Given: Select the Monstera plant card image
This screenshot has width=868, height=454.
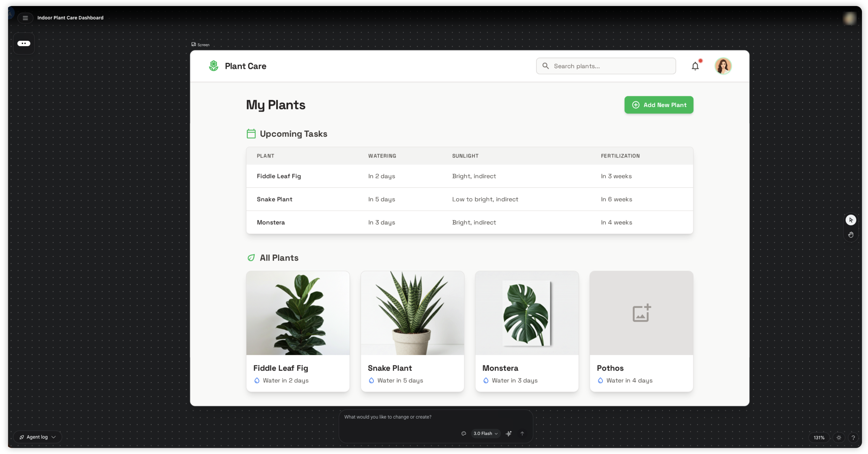Looking at the screenshot, I should (x=527, y=313).
